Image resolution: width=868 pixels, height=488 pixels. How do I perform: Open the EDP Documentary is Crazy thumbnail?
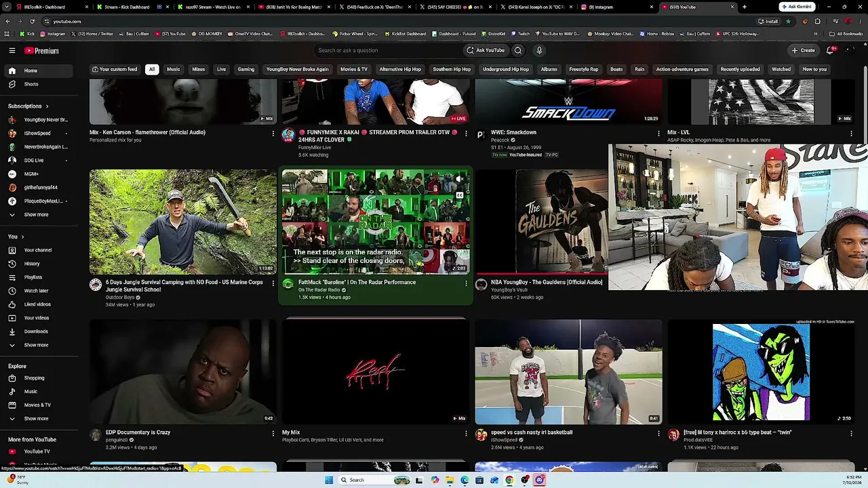point(183,372)
